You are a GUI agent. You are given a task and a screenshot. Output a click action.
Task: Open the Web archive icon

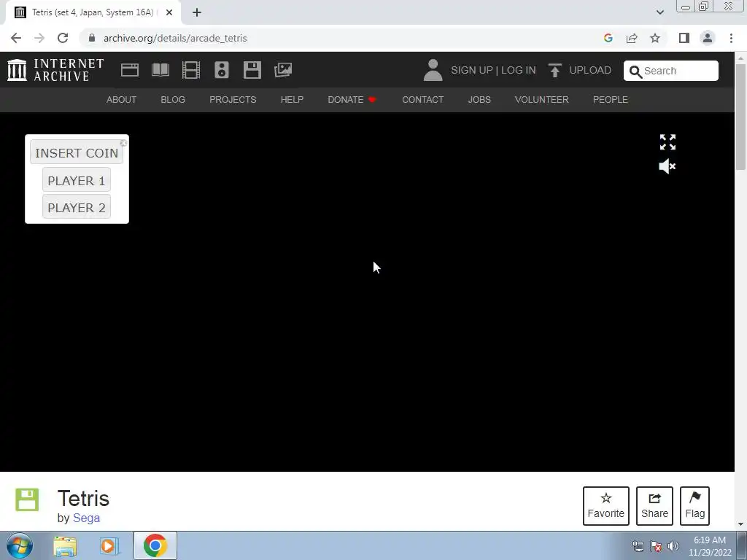click(130, 70)
